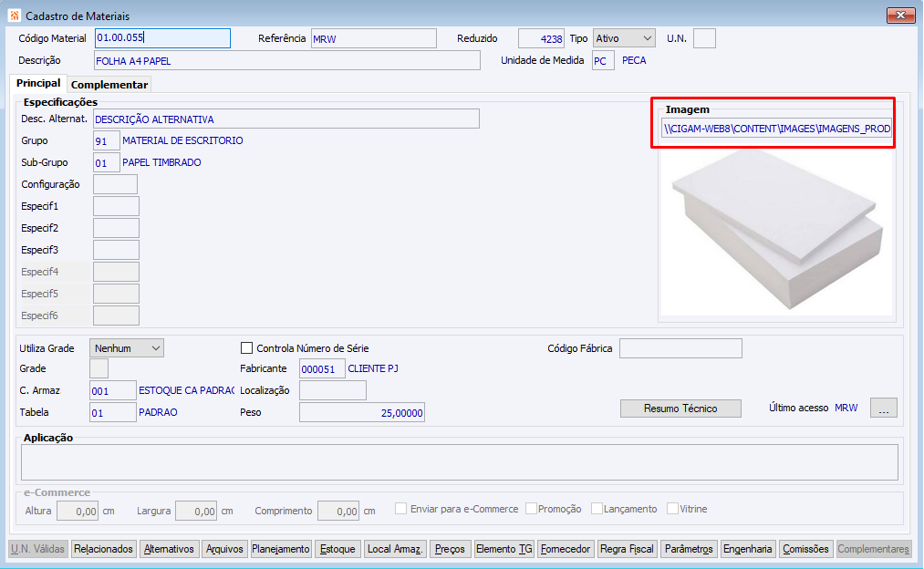Click the ellipsis button next to Último acesso
This screenshot has width=924, height=569.
(883, 408)
